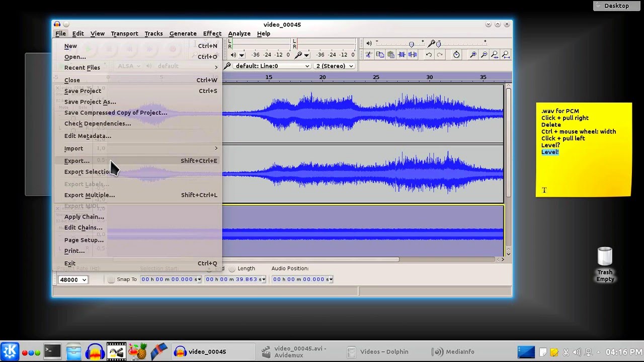
Task: Open the Effect menu
Action: pos(212,34)
